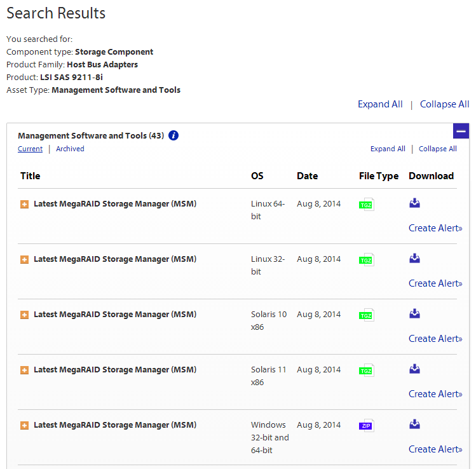Download the Linux 64-bit MSM package

point(414,203)
